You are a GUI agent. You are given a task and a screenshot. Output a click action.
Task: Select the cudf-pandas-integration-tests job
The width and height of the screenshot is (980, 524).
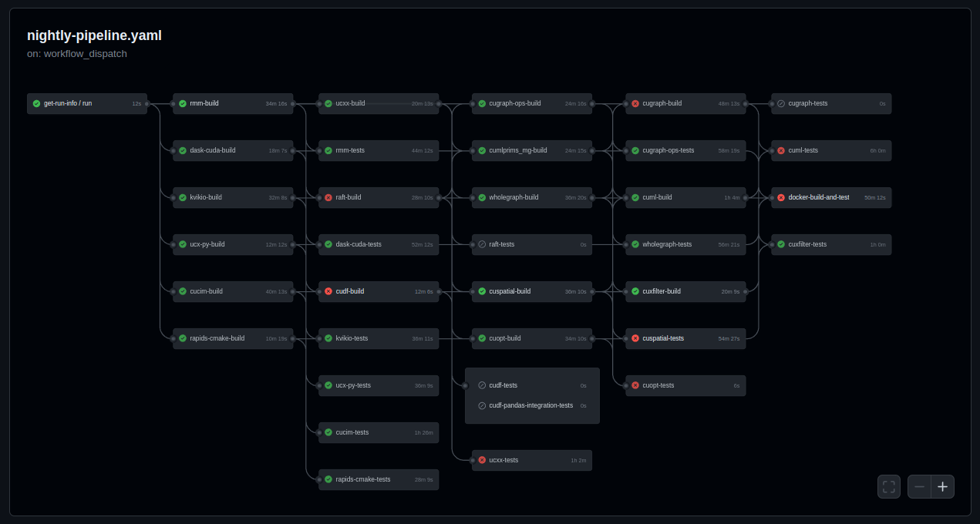point(531,405)
